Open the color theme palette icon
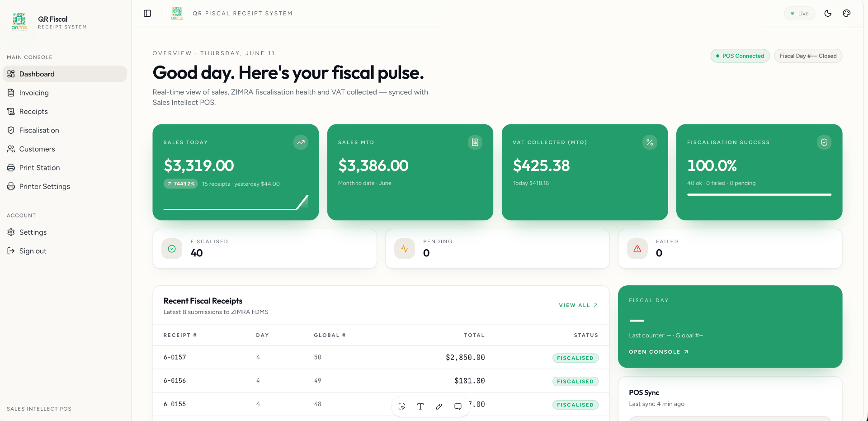 coord(847,14)
